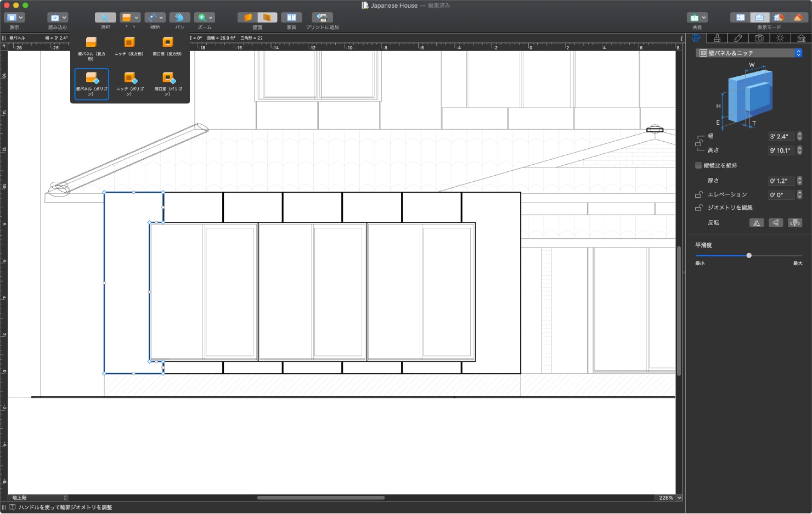The height and width of the screenshot is (514, 812).
Task: Pick rectangular wall panel in popup
Action: pos(92,48)
